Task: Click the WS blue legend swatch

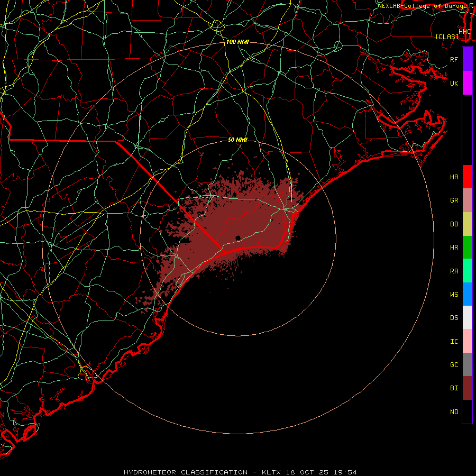Action: coord(467,294)
